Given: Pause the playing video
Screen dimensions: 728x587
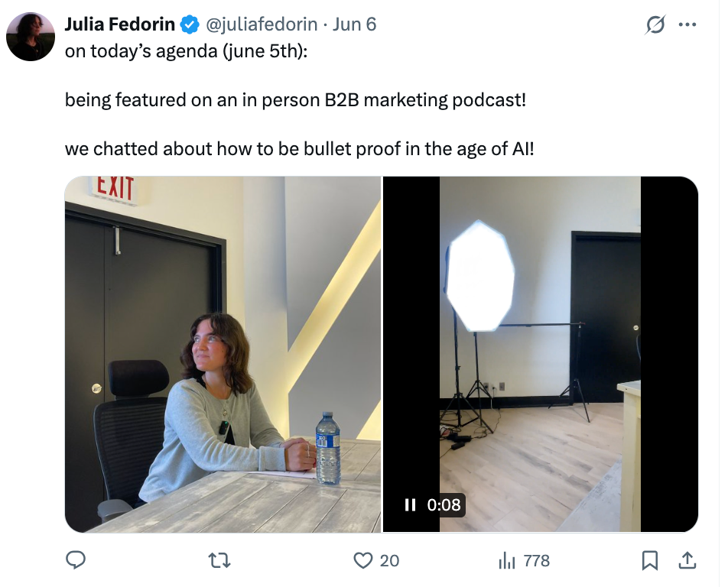Looking at the screenshot, I should (410, 504).
